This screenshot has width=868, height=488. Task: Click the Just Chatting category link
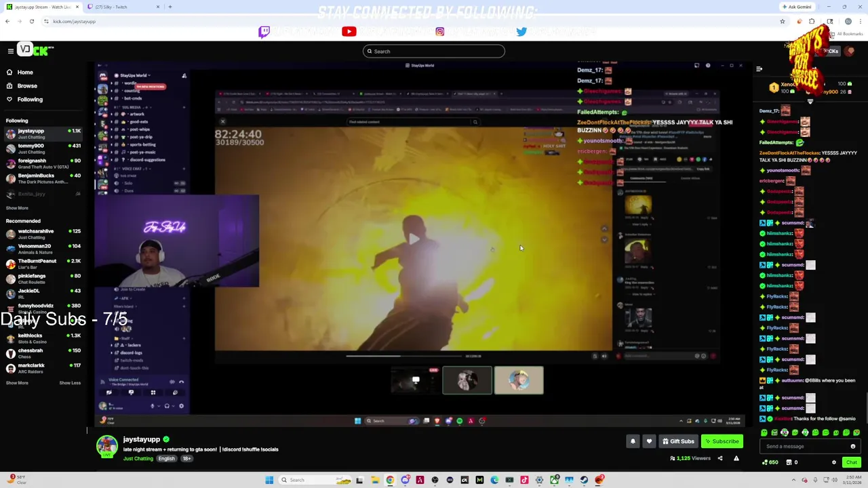point(138,459)
